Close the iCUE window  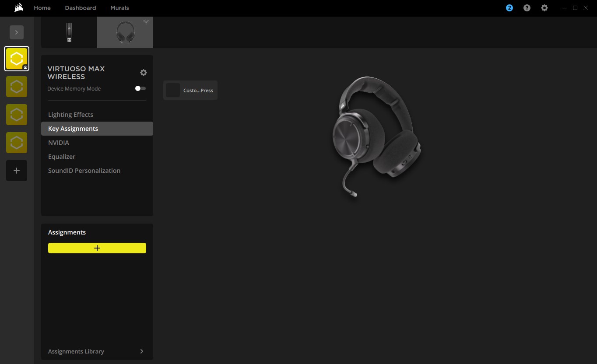tap(586, 8)
